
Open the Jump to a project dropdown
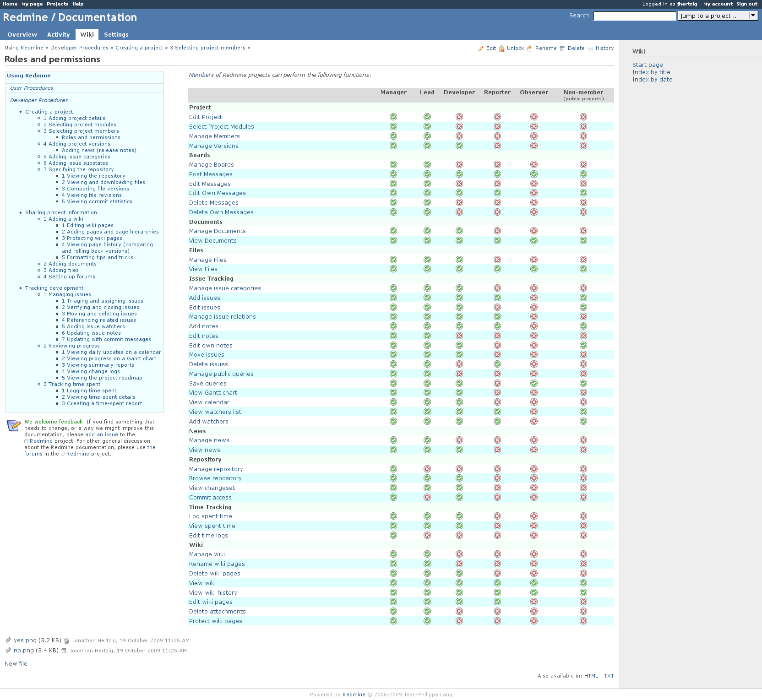point(718,16)
